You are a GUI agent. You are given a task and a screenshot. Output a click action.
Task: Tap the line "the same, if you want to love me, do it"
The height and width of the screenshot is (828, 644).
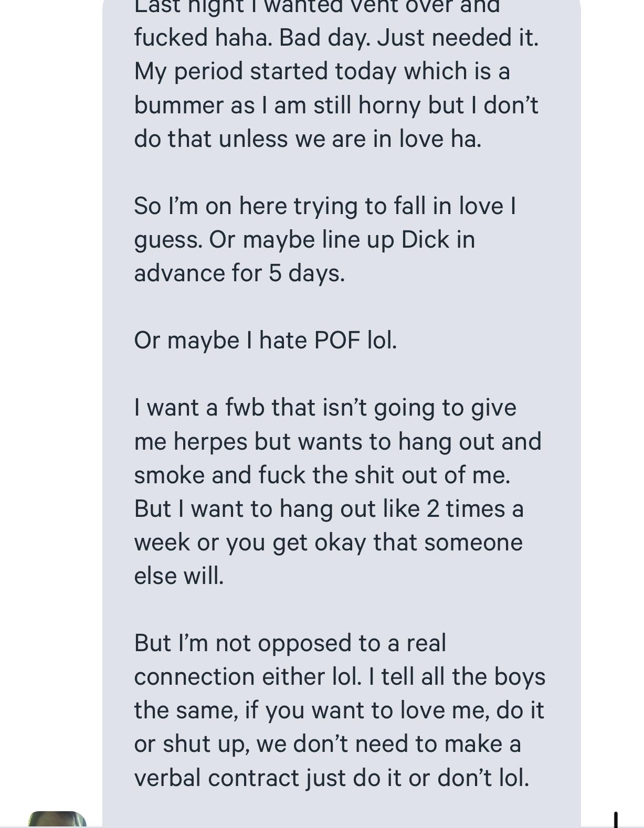[339, 710]
